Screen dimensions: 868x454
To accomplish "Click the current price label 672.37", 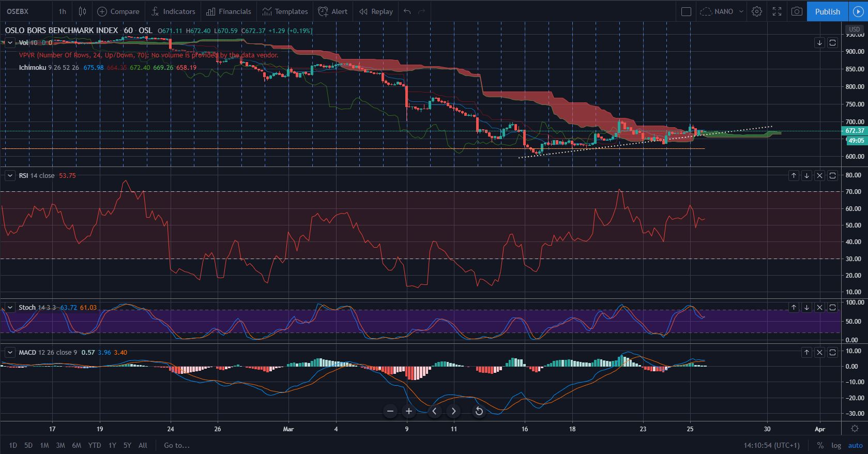I will [855, 131].
